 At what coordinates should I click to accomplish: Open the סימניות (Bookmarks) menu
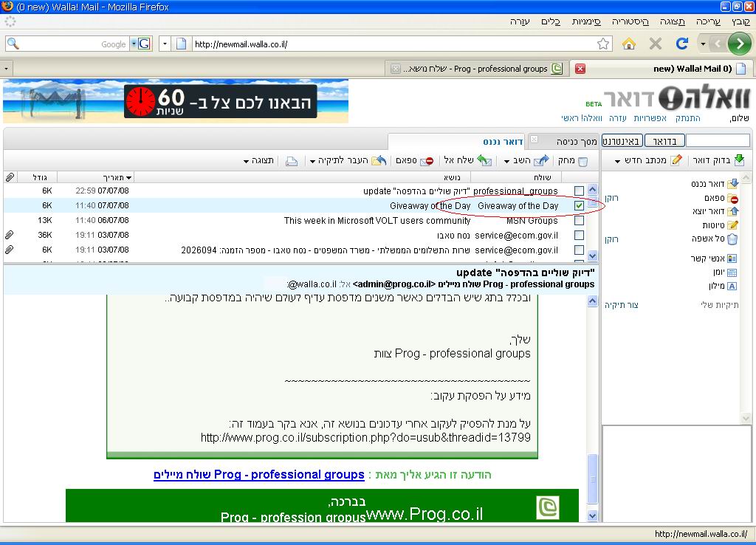(x=585, y=21)
